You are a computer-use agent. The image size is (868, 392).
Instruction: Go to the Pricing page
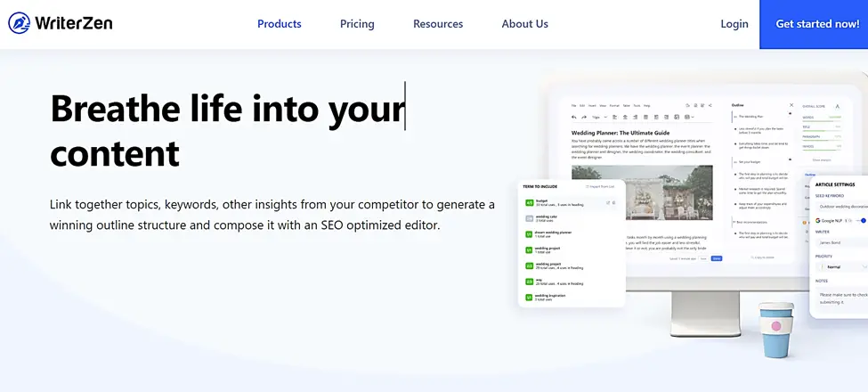point(357,24)
